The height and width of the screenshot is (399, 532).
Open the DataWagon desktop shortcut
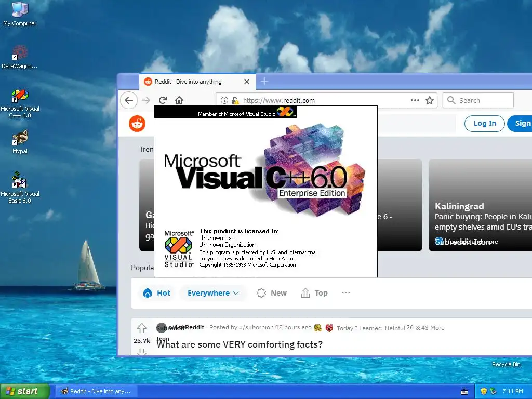coord(19,57)
